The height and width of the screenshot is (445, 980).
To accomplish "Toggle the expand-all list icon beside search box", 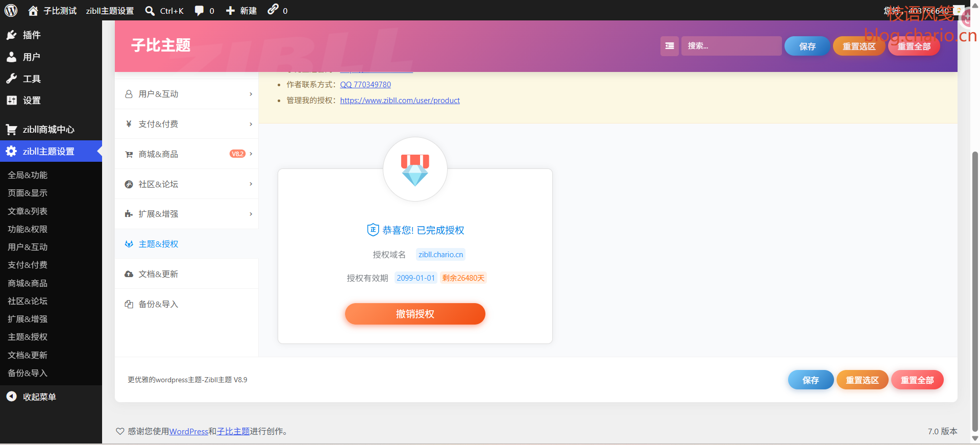I will 670,46.
